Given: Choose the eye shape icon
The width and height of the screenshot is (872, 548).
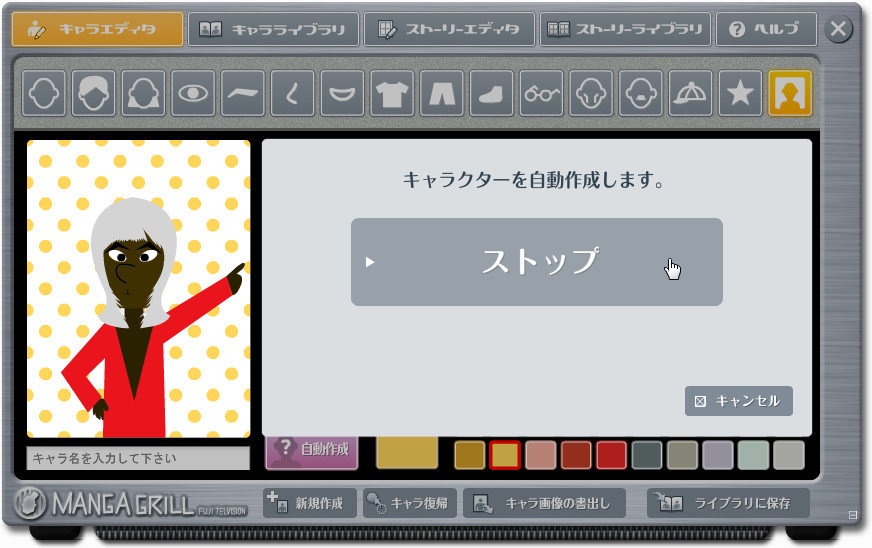Looking at the screenshot, I should [193, 93].
